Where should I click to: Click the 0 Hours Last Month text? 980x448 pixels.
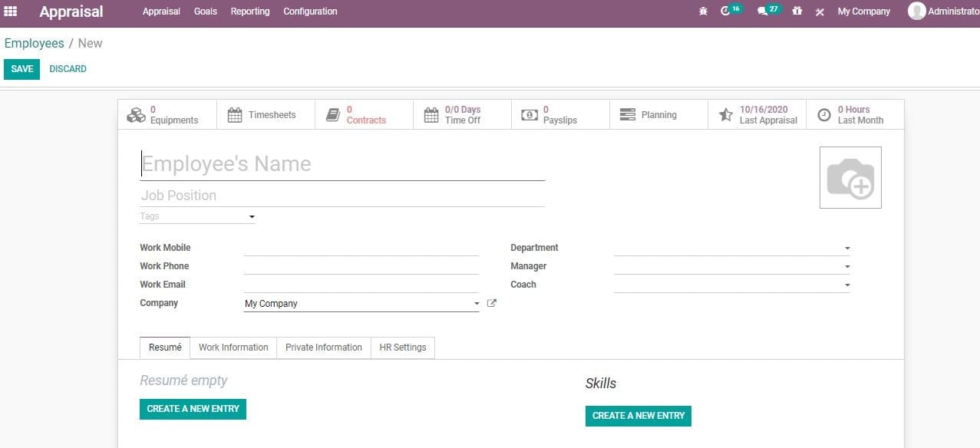860,115
